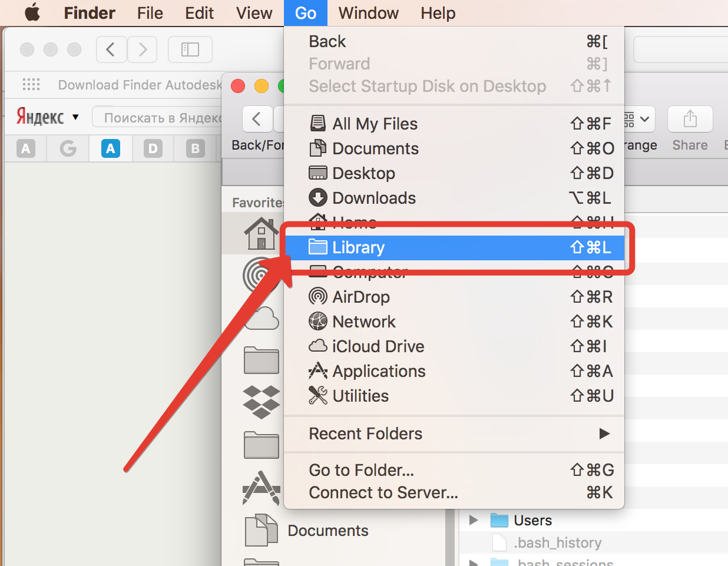Screen dimensions: 728x566
Task: Open the File menu
Action: 150,13
